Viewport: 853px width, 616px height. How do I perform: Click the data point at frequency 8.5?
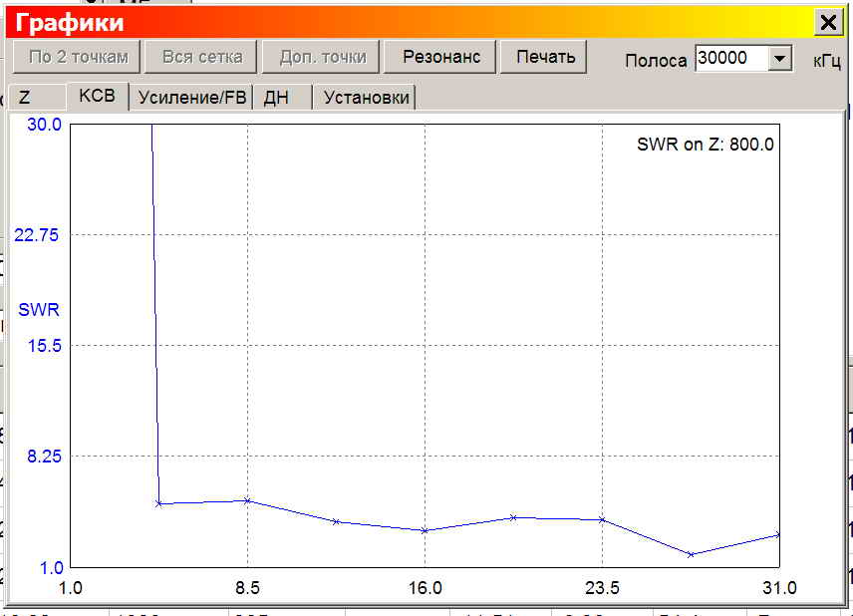coord(247,500)
